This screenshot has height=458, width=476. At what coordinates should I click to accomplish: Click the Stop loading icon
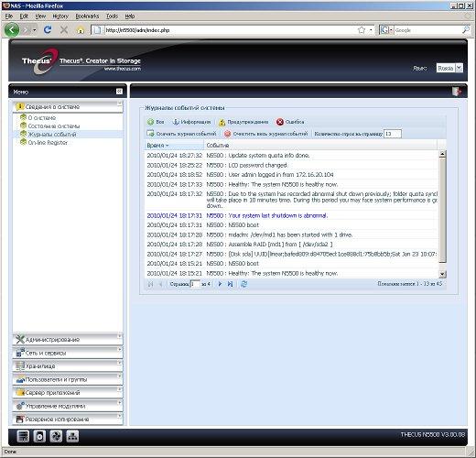[x=64, y=30]
